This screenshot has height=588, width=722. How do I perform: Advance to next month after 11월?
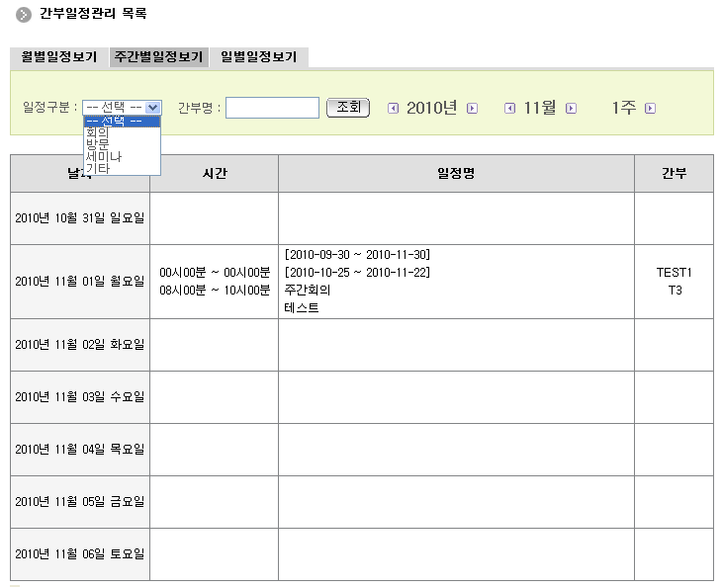tap(569, 109)
